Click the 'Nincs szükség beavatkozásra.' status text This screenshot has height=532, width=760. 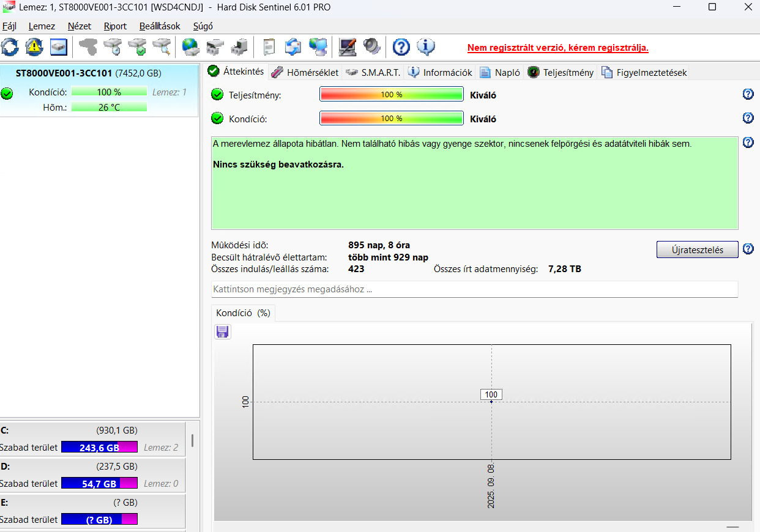click(x=278, y=164)
